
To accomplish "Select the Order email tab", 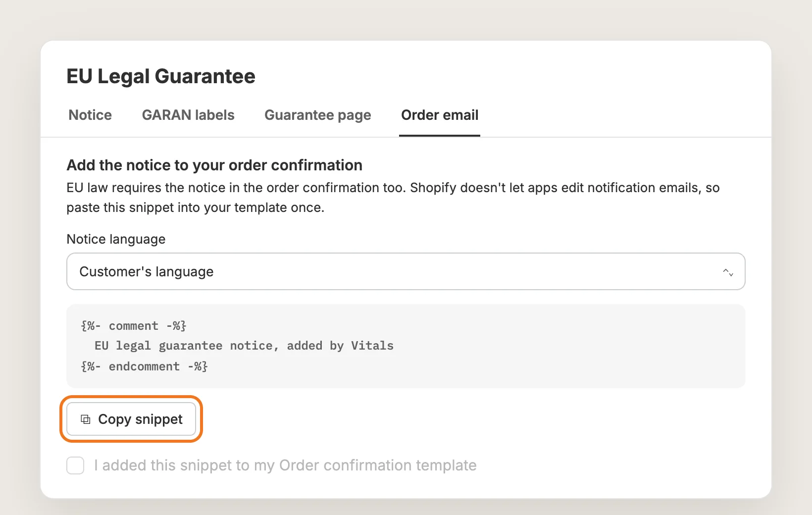I will [x=440, y=115].
